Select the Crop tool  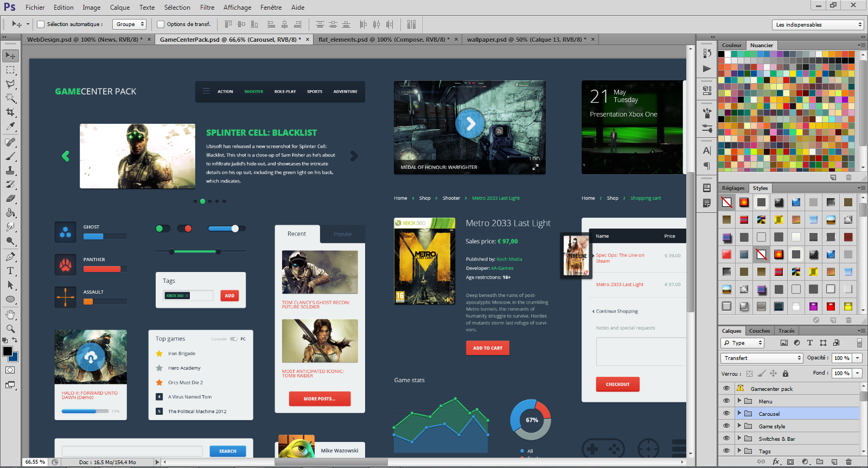10,112
